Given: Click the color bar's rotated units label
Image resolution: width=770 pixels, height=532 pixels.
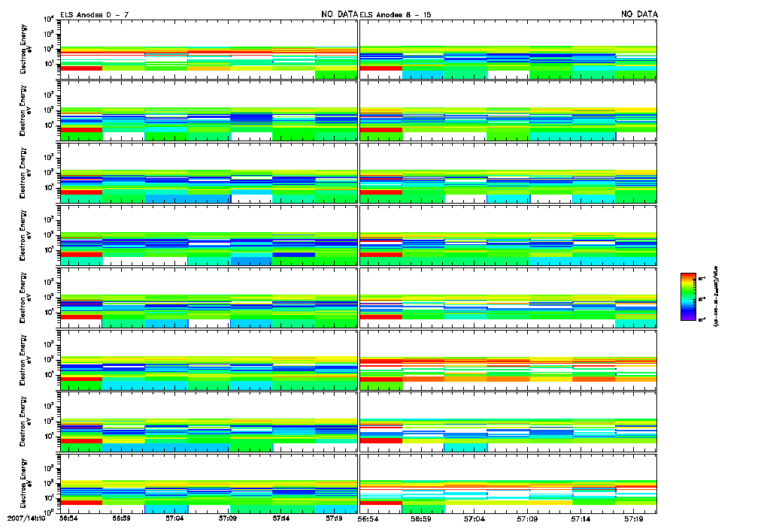Looking at the screenshot, I should coord(716,297).
